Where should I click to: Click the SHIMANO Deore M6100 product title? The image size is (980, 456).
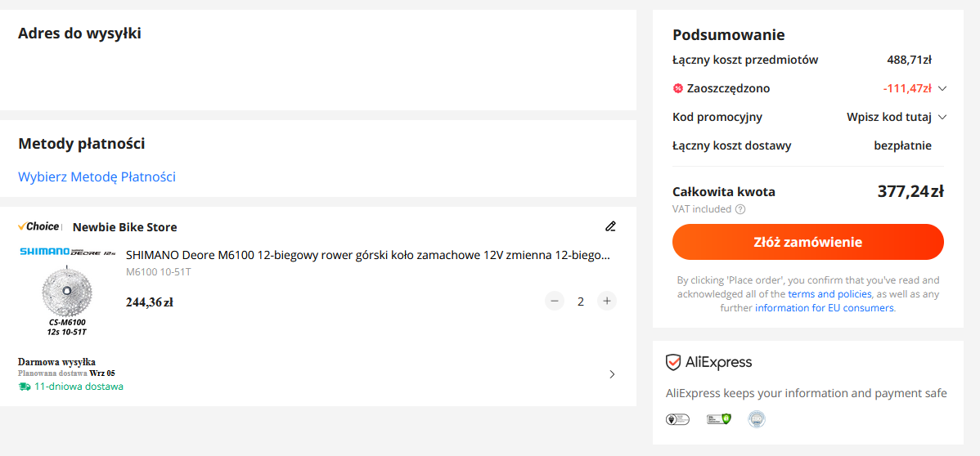point(368,255)
